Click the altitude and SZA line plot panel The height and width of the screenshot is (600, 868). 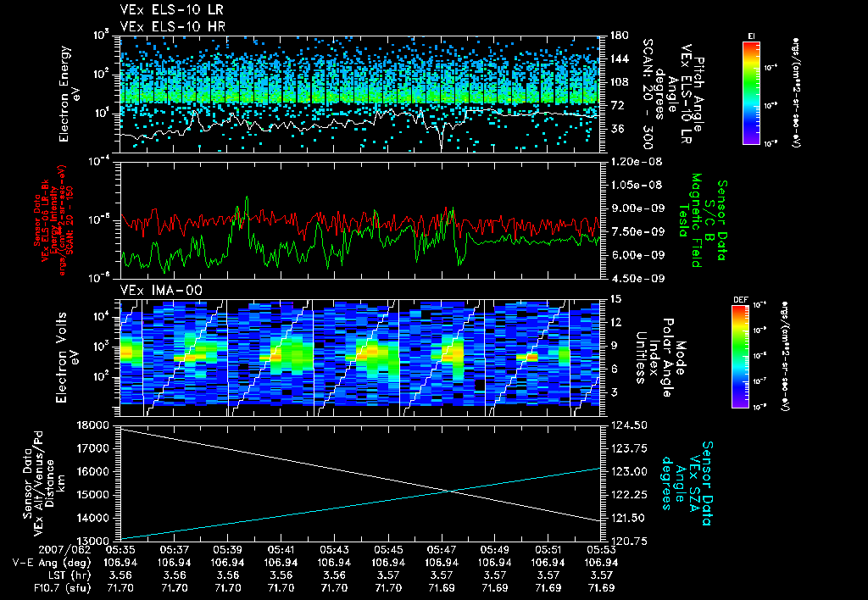[359, 483]
